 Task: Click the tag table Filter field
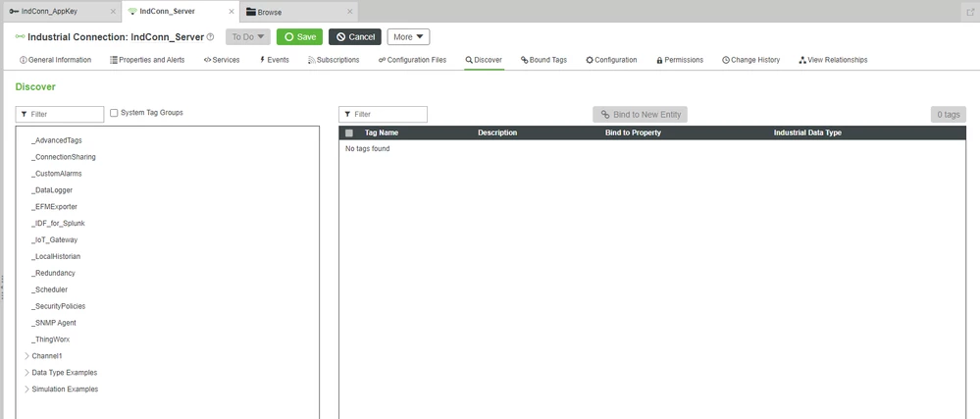click(384, 115)
